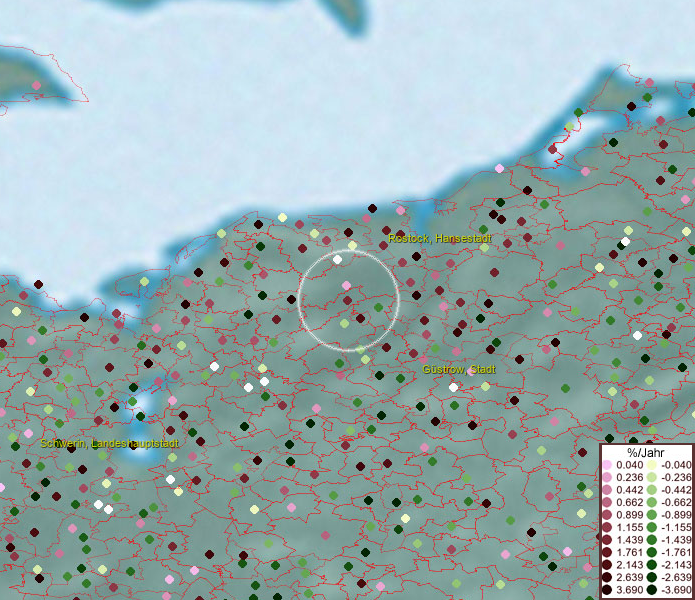Viewport: 695px width, 600px height.
Task: Select white marker on the circle's top edge
Action: (x=337, y=259)
